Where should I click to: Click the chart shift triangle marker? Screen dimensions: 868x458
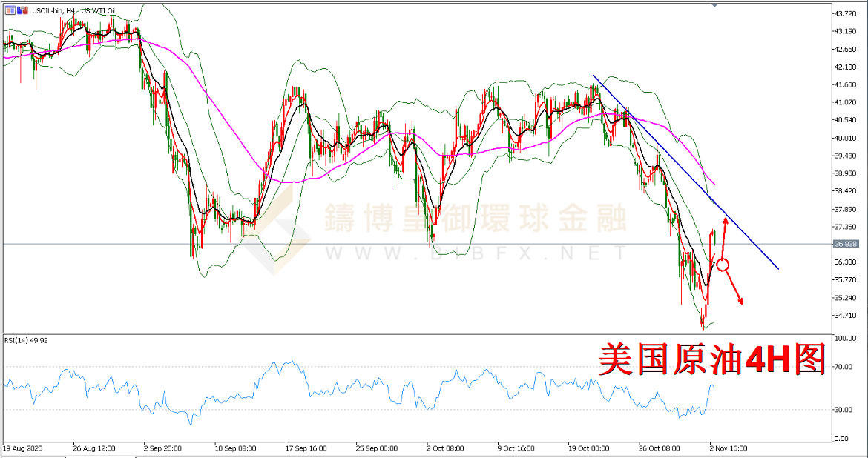pyautogui.click(x=714, y=5)
